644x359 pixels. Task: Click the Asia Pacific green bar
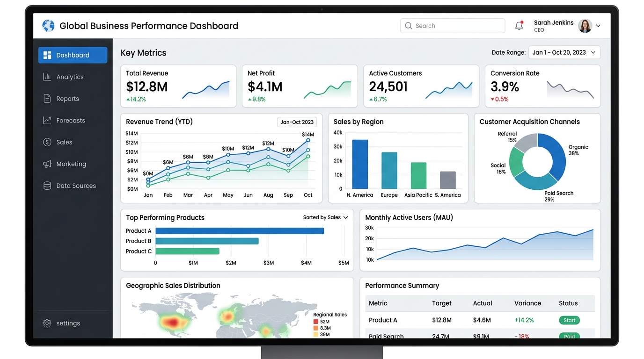pos(418,176)
